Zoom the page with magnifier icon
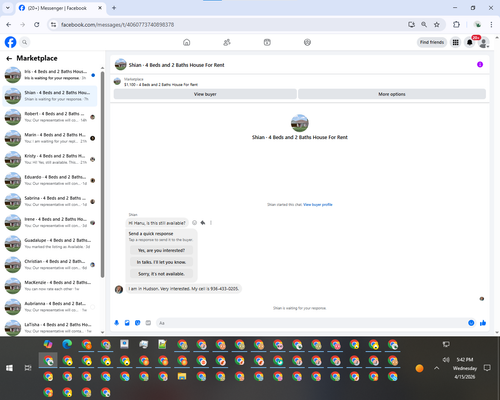Image resolution: width=500 pixels, height=400 pixels. tap(424, 25)
